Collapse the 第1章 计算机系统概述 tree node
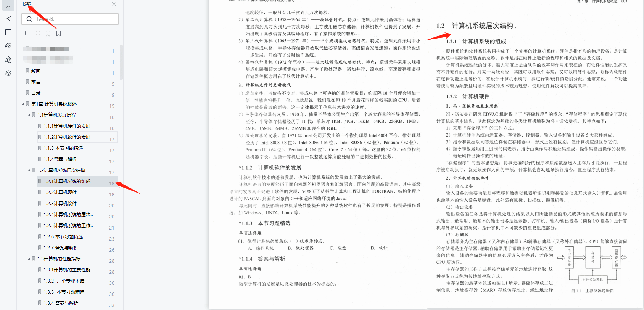 tap(23, 104)
